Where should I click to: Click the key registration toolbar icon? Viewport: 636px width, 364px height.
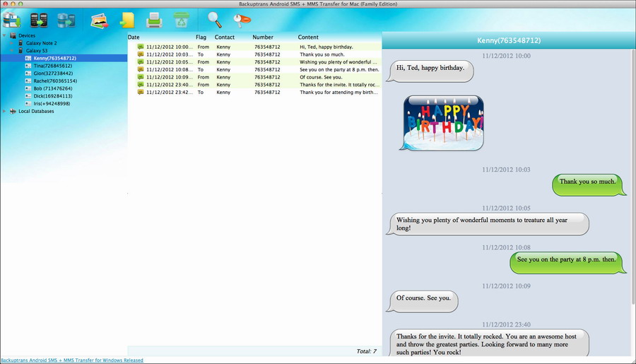(x=242, y=20)
